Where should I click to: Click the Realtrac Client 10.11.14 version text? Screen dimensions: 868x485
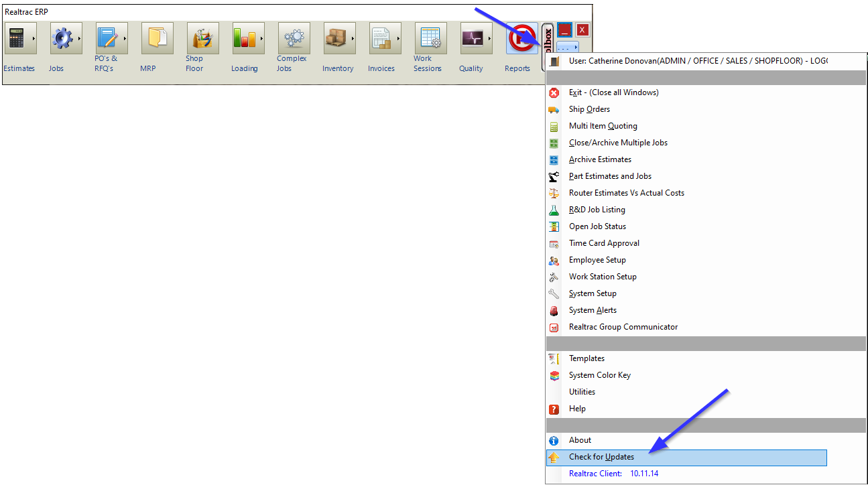613,474
